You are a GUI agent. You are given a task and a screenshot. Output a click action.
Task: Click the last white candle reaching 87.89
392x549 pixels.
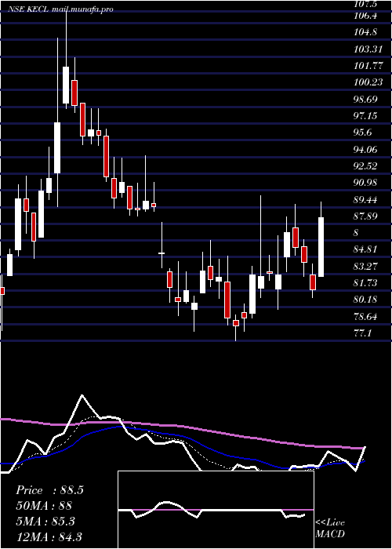point(321,247)
